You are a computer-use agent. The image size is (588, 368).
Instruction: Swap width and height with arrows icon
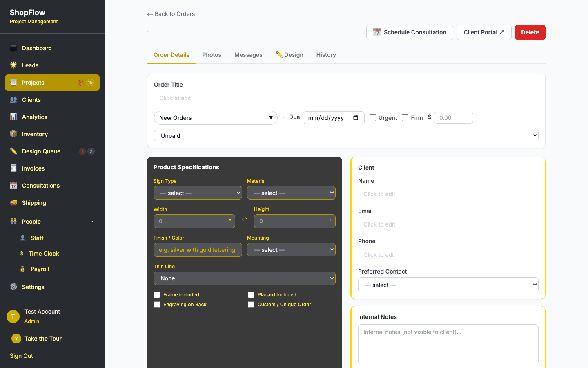245,219
